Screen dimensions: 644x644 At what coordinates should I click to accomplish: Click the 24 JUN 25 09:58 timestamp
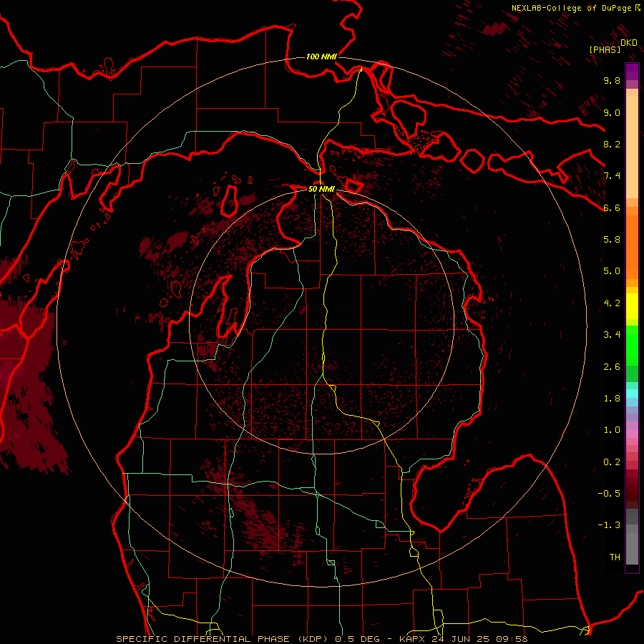tap(479, 639)
